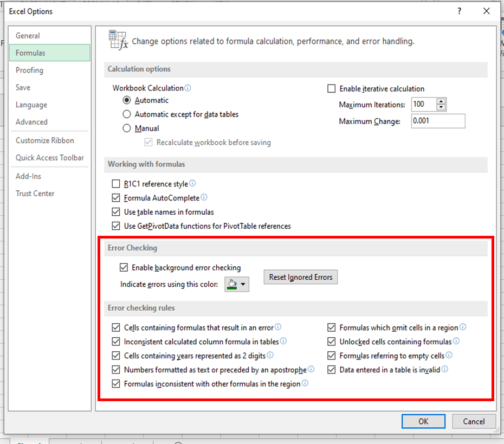
Task: Enable iterative calculation checkbox
Action: [x=331, y=88]
